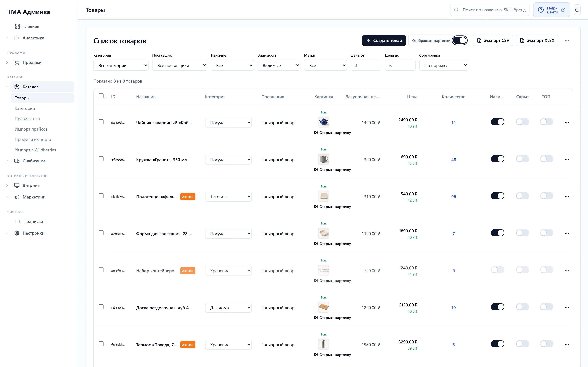588x367 pixels.
Task: Click the Создать товар button
Action: tap(384, 41)
